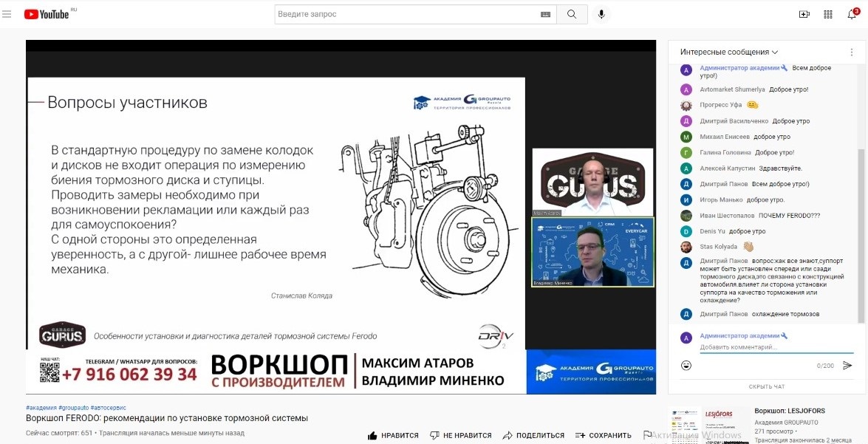Click the waving hand emoji from Stas Kolyada
Image resolution: width=868 pixels, height=444 pixels.
[748, 246]
